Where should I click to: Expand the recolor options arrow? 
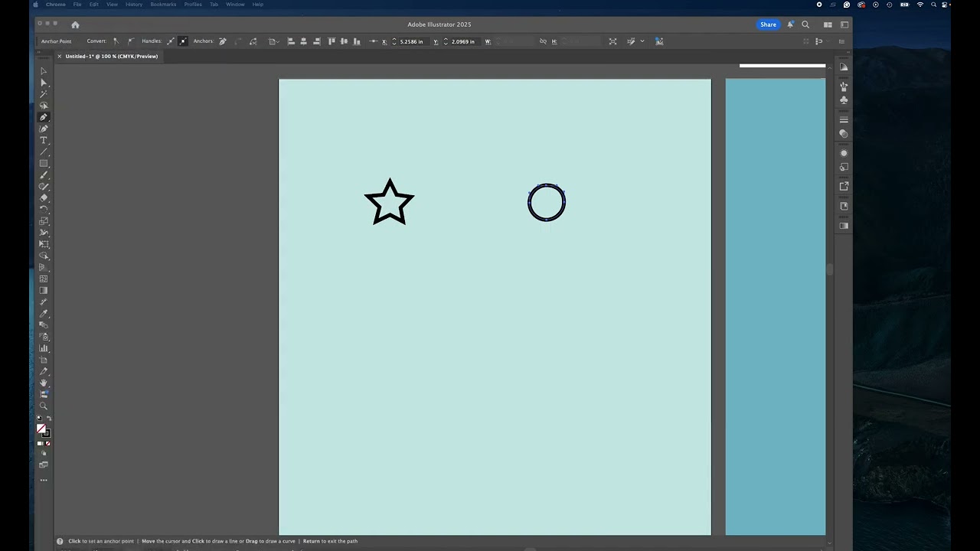(x=642, y=41)
